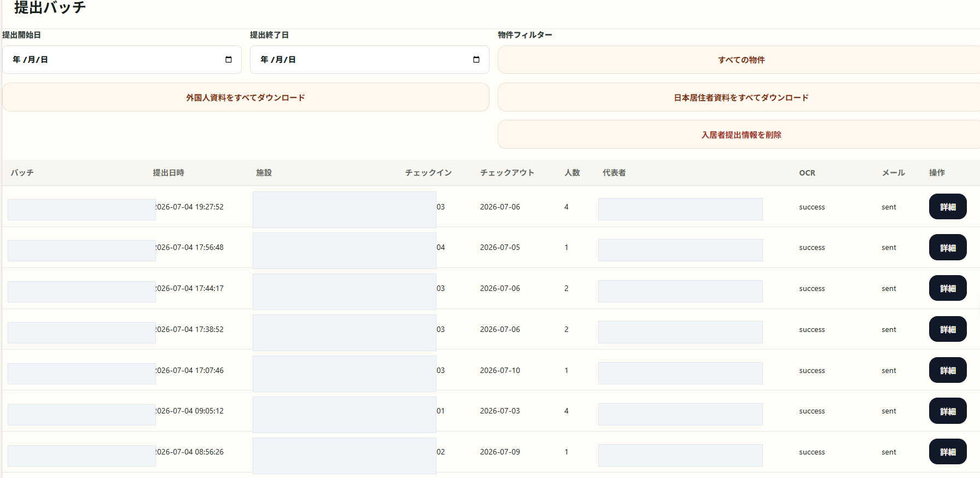This screenshot has width=980, height=478.
Task: Click the 提出バッチ page heading
Action: pos(50,7)
